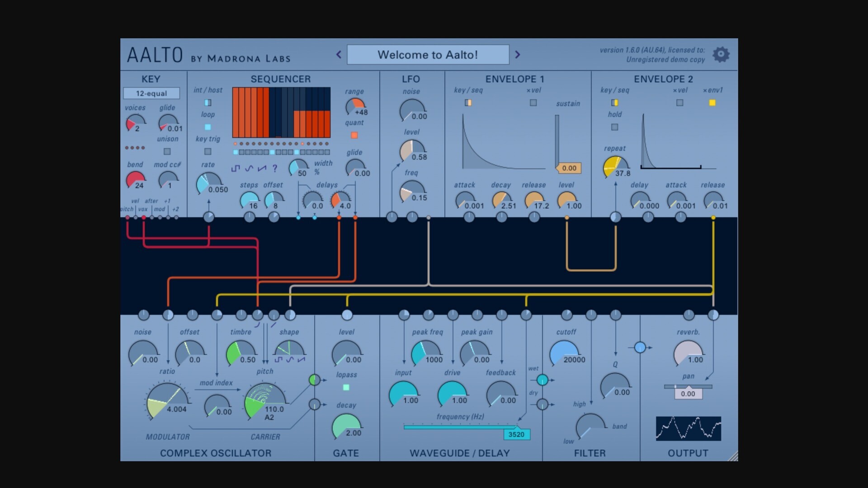
Task: Click the oscilloscope display in Output
Action: tap(688, 428)
